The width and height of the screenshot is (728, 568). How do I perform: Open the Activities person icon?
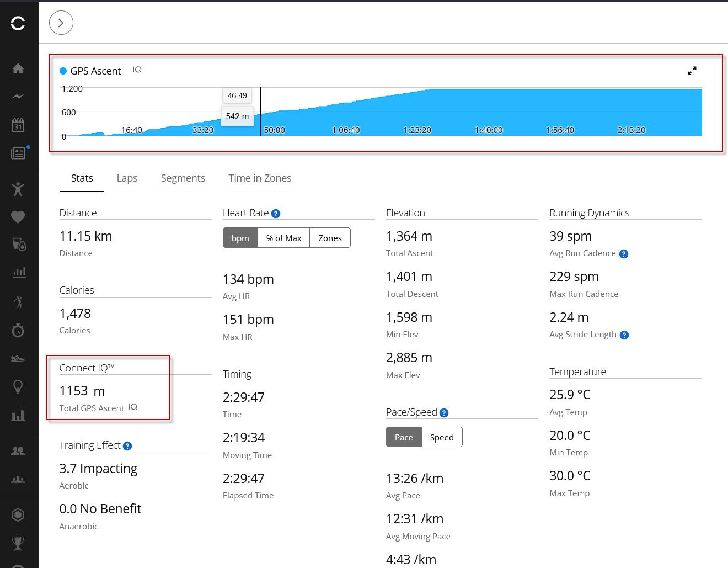pos(18,189)
